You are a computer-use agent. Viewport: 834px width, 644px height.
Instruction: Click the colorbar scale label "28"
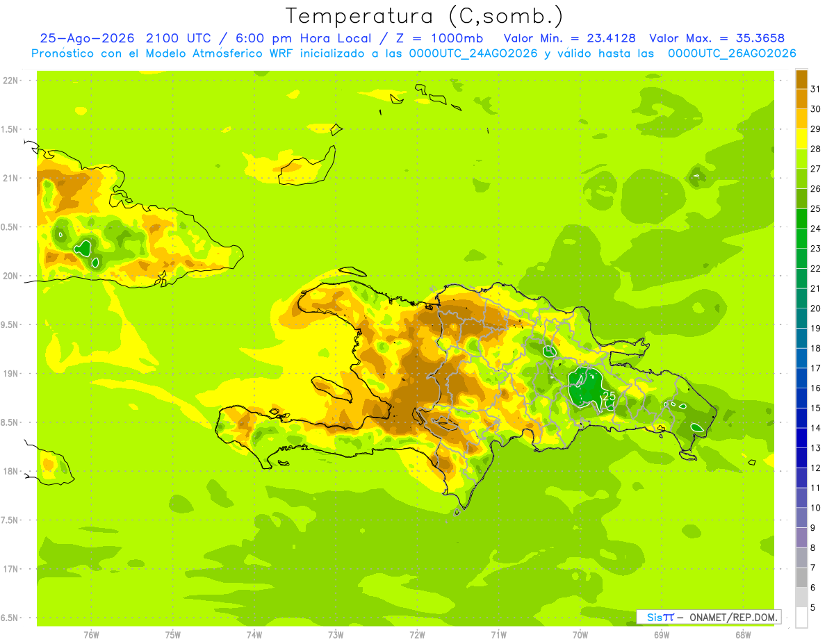(816, 149)
